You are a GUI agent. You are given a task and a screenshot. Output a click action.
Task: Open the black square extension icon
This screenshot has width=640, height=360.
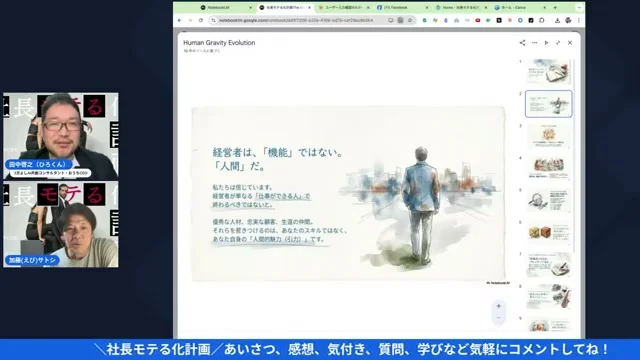click(x=499, y=20)
